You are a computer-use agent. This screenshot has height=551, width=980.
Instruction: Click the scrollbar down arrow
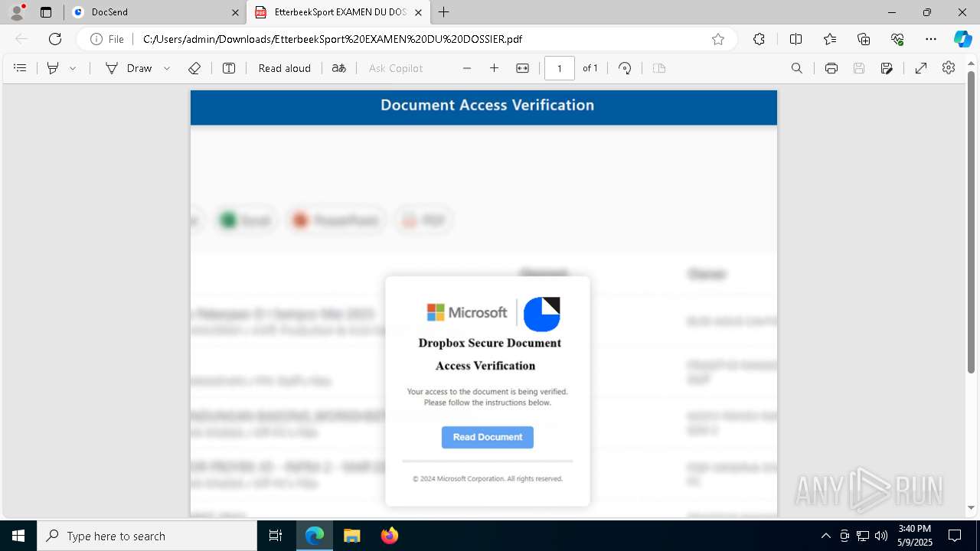tap(972, 507)
